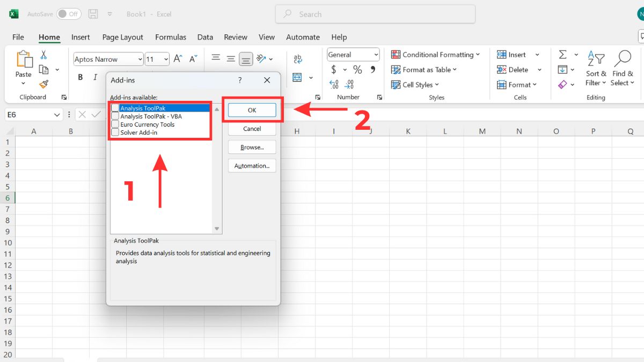Open Sort & Filter
This screenshot has height=362, width=644.
[x=596, y=69]
